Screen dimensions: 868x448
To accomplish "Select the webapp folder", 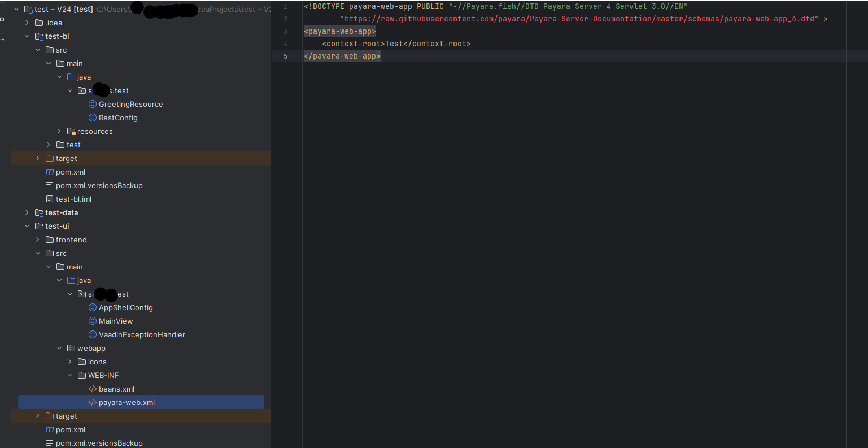I will pyautogui.click(x=91, y=349).
